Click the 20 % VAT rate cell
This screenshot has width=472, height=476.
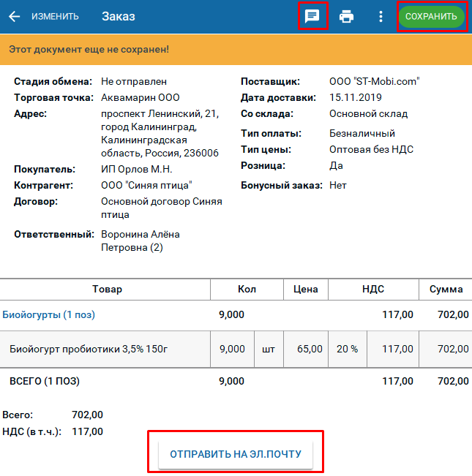(x=348, y=349)
